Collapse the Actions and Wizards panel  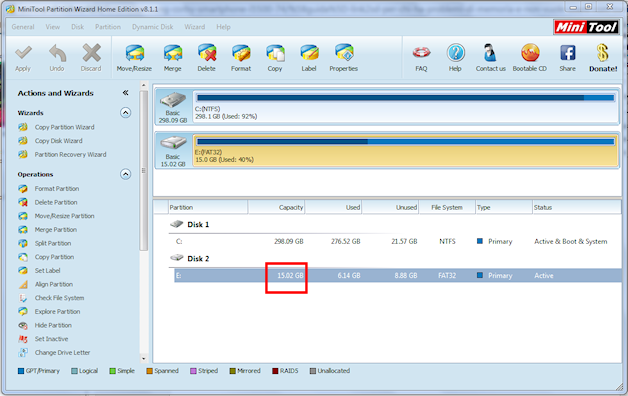pyautogui.click(x=125, y=93)
